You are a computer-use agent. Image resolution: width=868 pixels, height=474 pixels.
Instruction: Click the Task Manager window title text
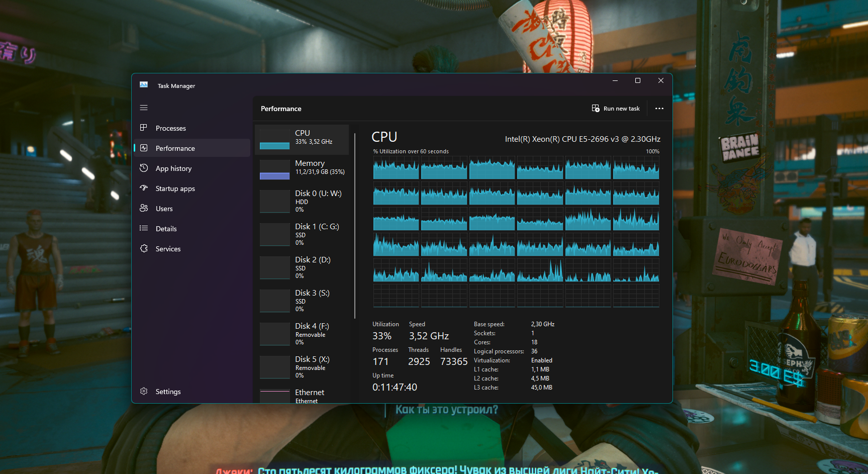tap(176, 86)
